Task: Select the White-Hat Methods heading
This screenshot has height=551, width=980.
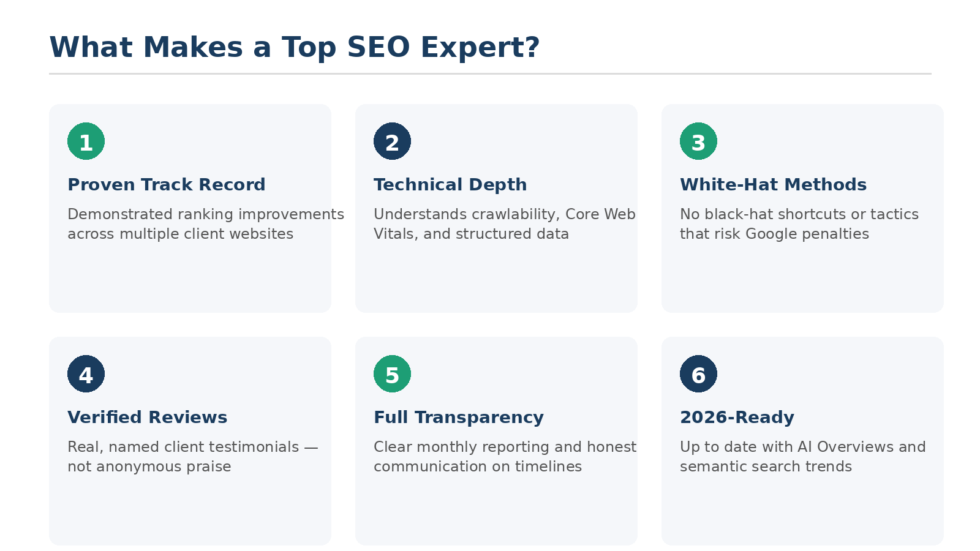Action: coord(773,185)
